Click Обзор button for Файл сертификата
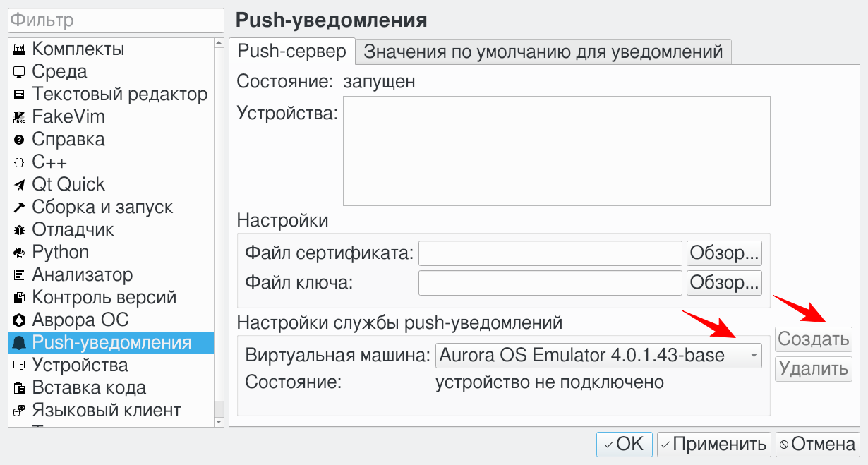This screenshot has width=868, height=465. 724,253
